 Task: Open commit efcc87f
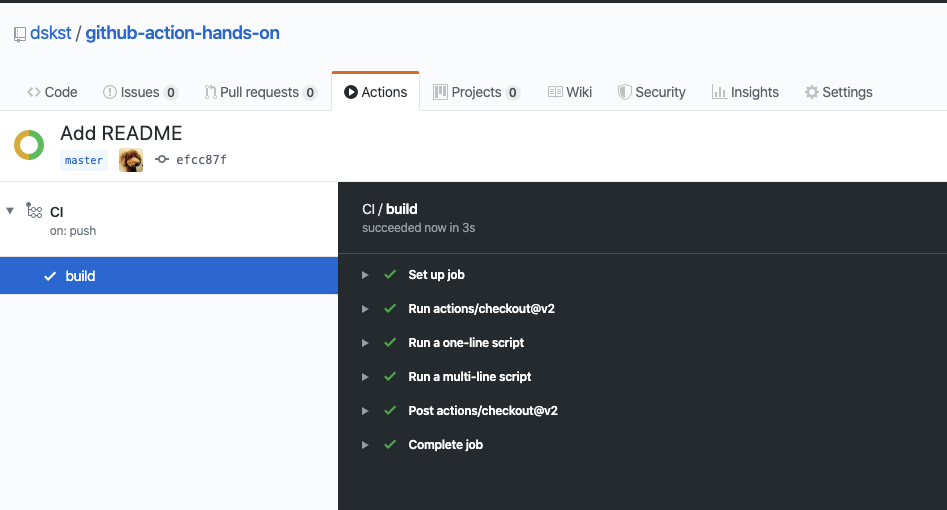tap(201, 160)
